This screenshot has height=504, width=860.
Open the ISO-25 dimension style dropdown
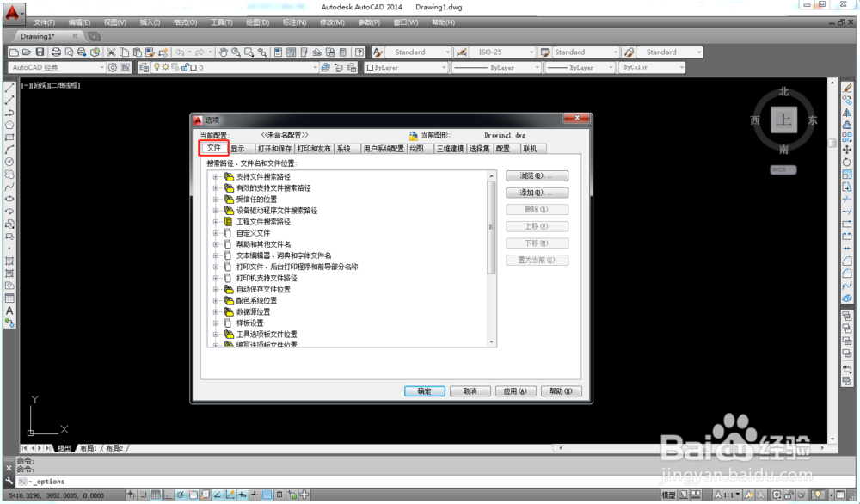(531, 52)
